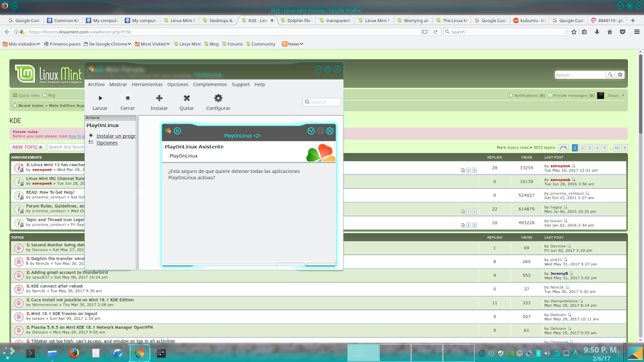Go to Firefox home page icon
Viewport: 644px width, 362px height.
pos(609,32)
